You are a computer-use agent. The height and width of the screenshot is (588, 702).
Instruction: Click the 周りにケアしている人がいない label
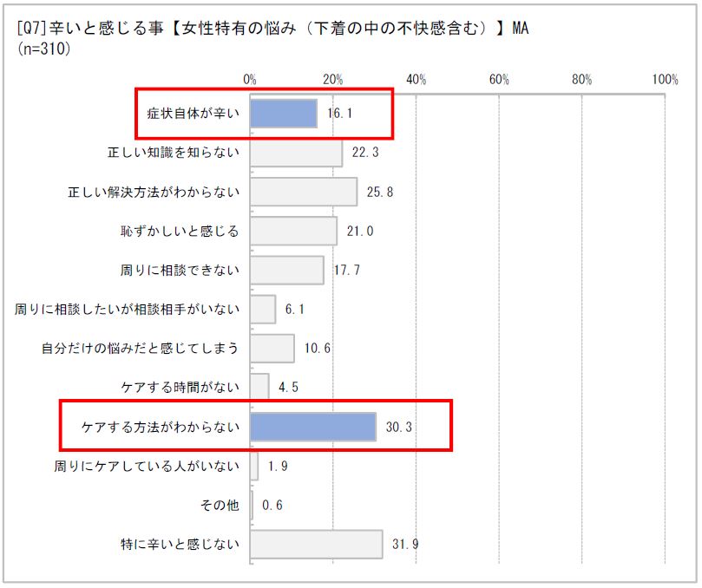[147, 467]
